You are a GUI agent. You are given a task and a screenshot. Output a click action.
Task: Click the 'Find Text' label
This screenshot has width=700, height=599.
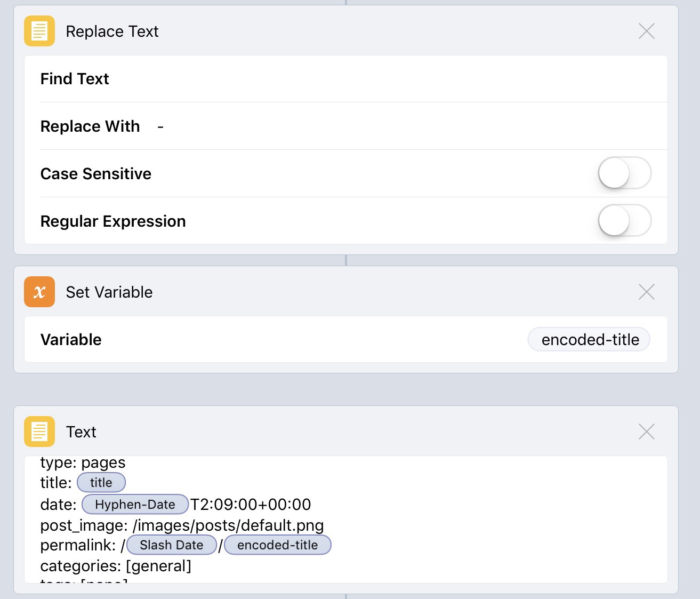point(75,79)
